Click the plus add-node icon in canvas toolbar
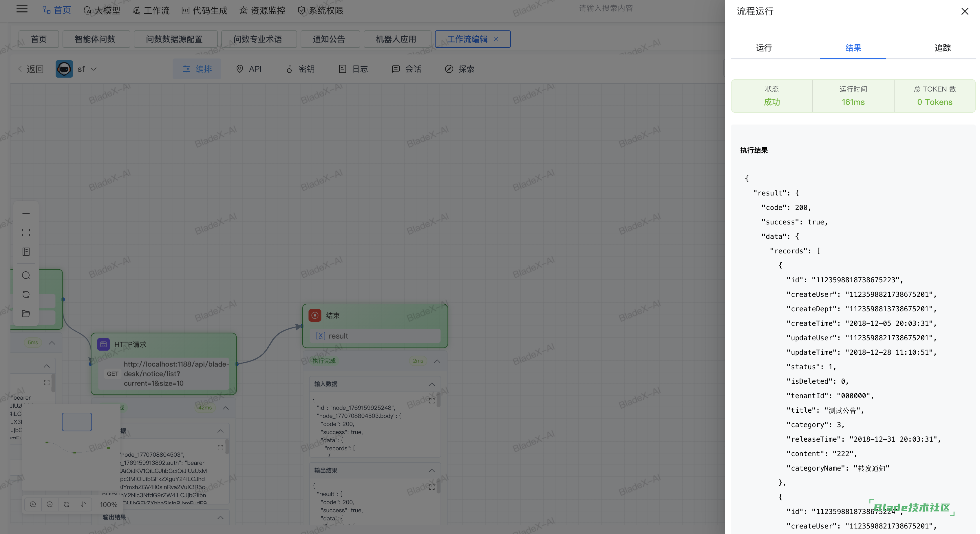 point(26,213)
